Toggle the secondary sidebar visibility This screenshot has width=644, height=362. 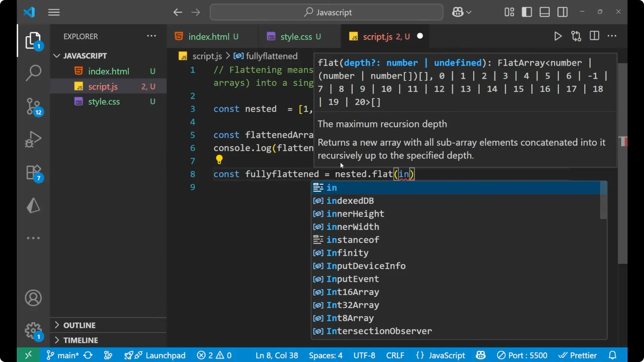tap(562, 12)
